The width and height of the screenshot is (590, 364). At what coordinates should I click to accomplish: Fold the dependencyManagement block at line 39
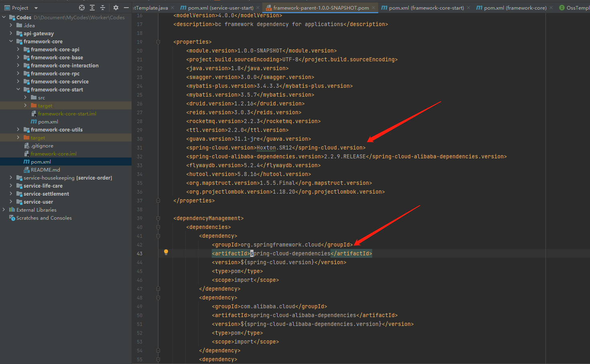tap(158, 218)
